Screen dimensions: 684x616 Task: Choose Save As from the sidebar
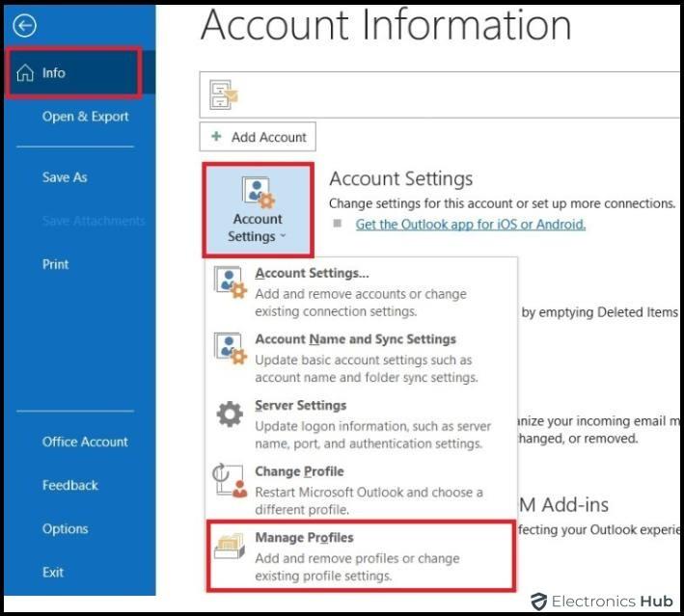[65, 177]
